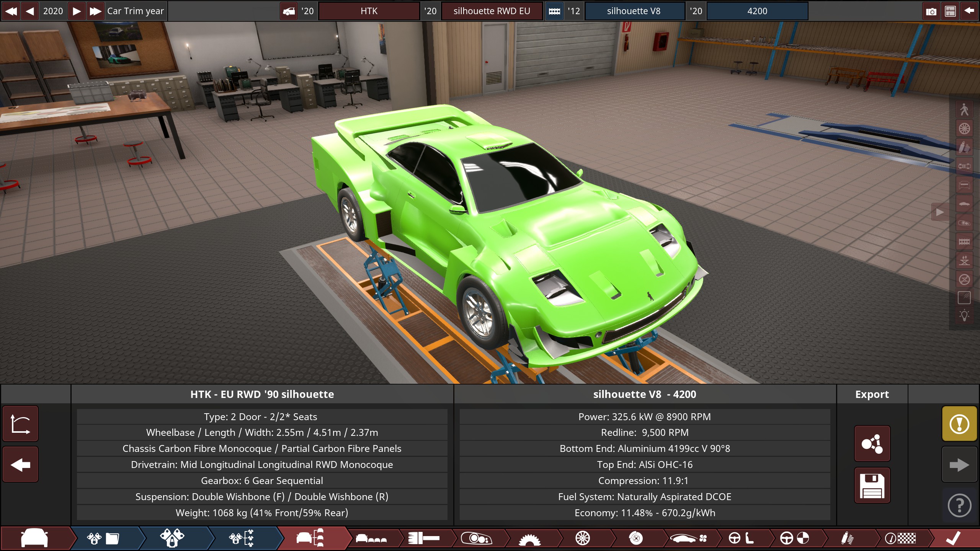Open the test track checkered flag tab
The width and height of the screenshot is (980, 551).
coord(900,538)
